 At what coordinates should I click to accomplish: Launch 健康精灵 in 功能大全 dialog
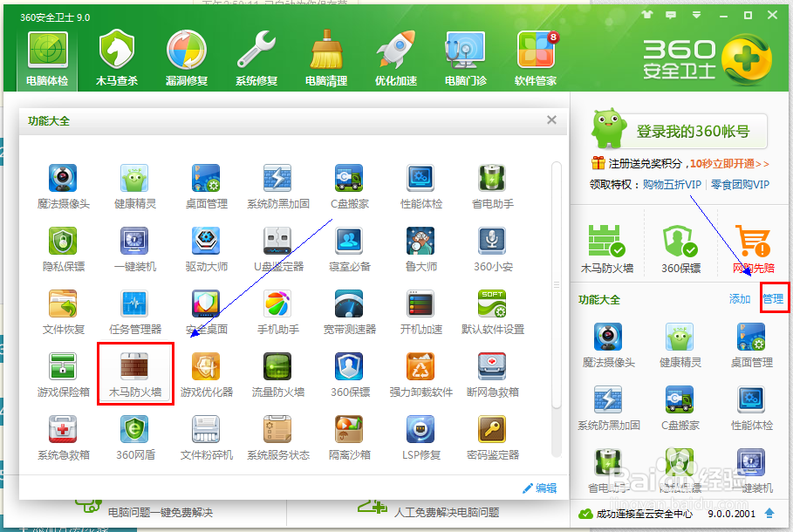(135, 187)
